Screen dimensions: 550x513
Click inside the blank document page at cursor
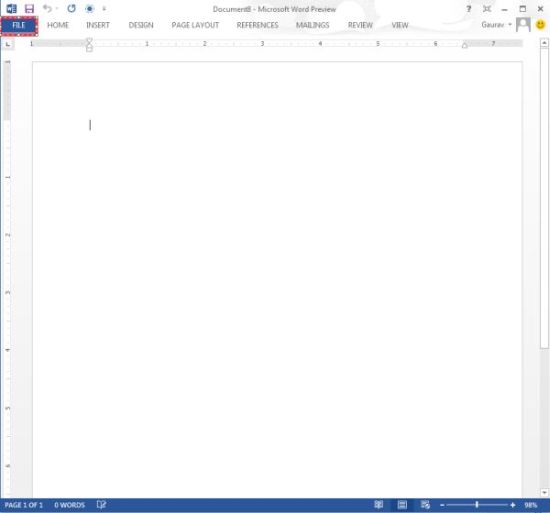tap(90, 125)
